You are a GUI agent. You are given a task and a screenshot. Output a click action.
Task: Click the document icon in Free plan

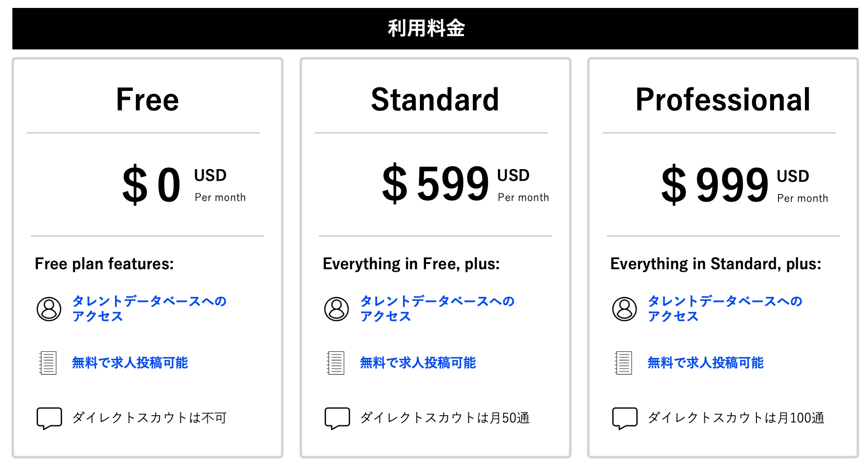48,363
